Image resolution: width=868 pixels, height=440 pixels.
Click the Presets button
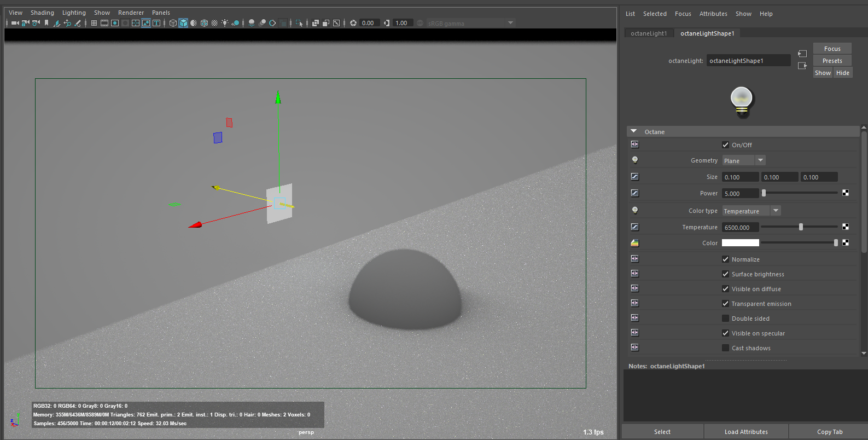point(832,61)
